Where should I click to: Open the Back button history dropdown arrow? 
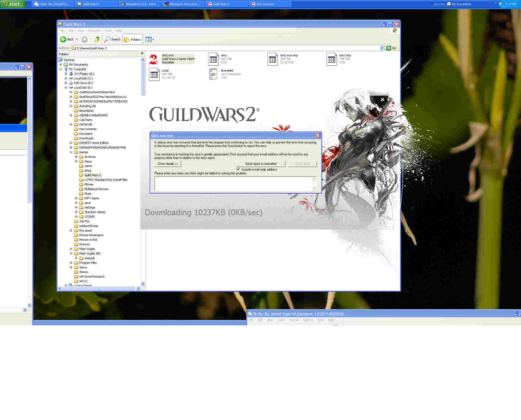pos(77,39)
